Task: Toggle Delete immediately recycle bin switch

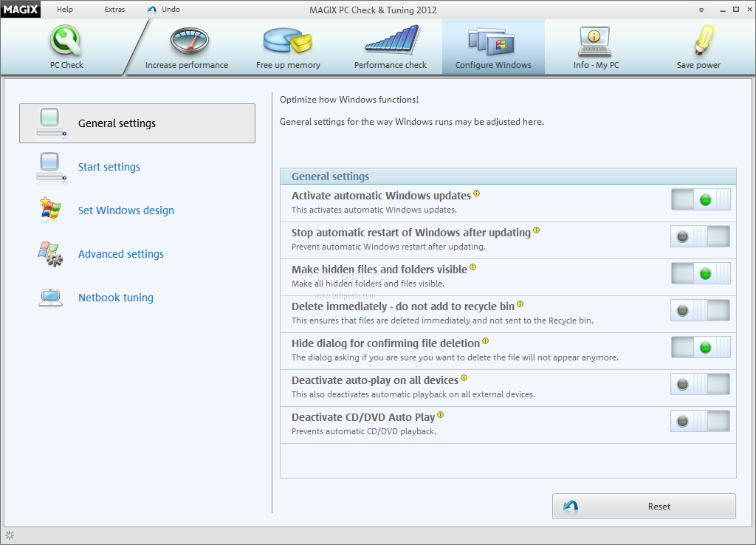Action: [701, 310]
